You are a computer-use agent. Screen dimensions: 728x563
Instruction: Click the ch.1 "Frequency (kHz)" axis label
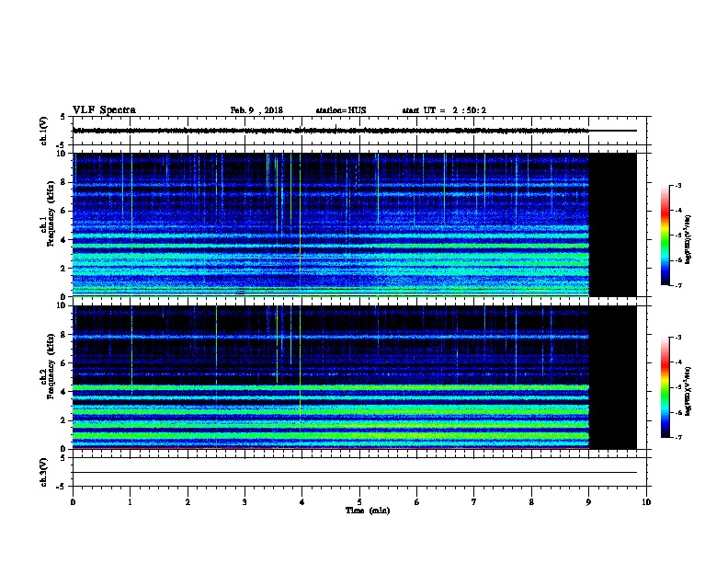51,213
